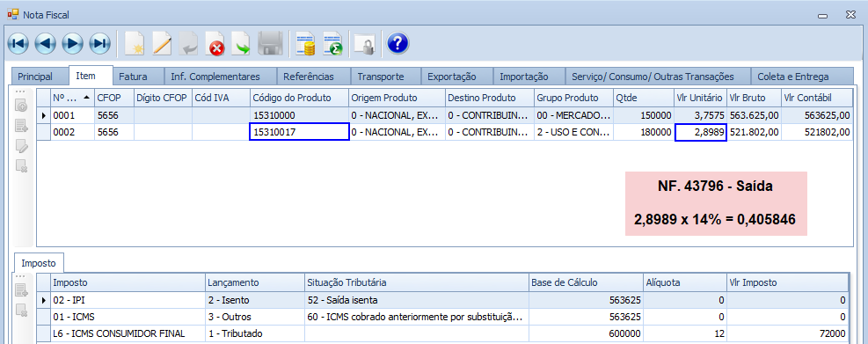This screenshot has height=344, width=868.
Task: Sort by the Nº item column header
Action: pyautogui.click(x=72, y=98)
